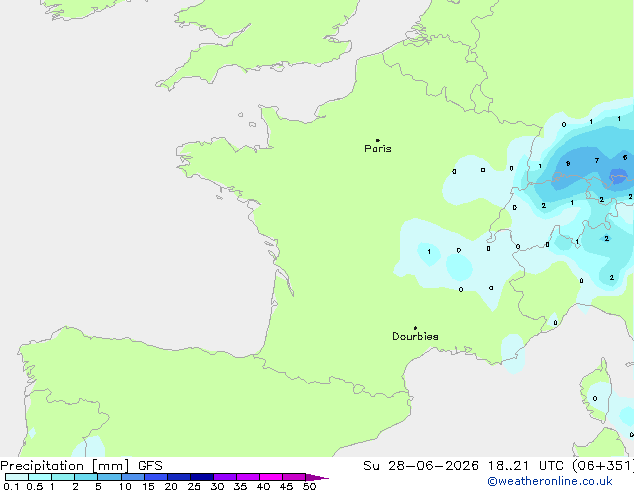This screenshot has height=490, width=634.
Task: Click the 'GFS' model label
Action: tap(150, 466)
